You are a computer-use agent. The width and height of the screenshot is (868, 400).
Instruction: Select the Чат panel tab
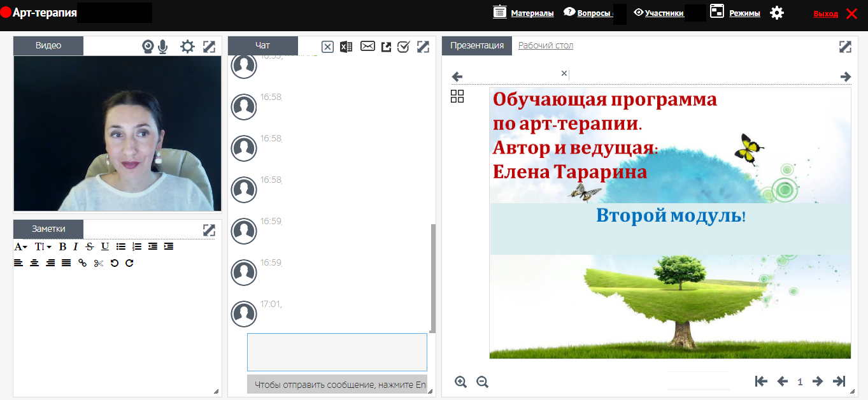pos(262,46)
